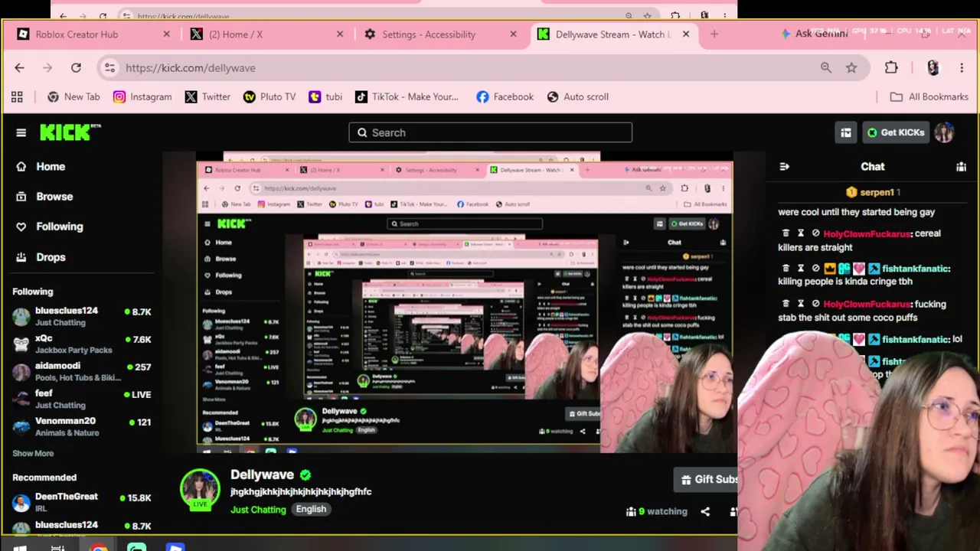Image resolution: width=980 pixels, height=551 pixels.
Task: Delete the 'cereal' chat message
Action: [x=786, y=233]
